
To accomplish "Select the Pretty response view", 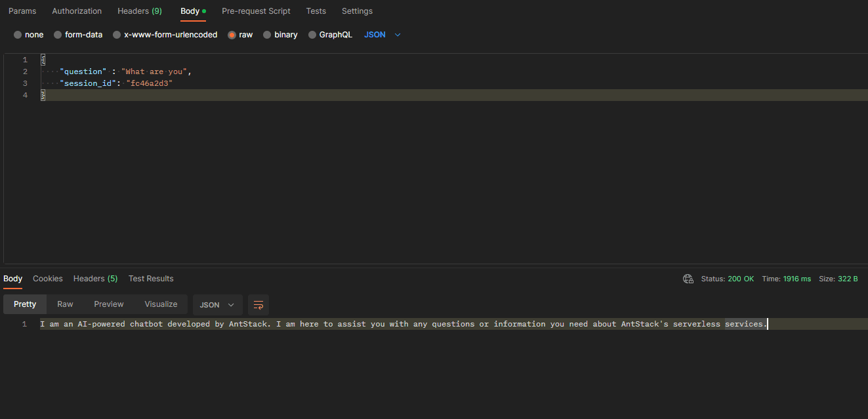I will click(25, 304).
